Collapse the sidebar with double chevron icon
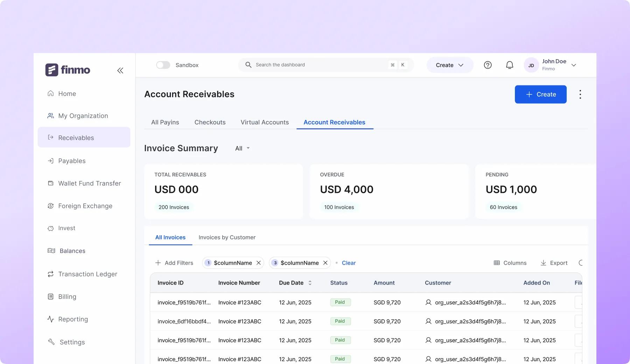 (x=120, y=70)
